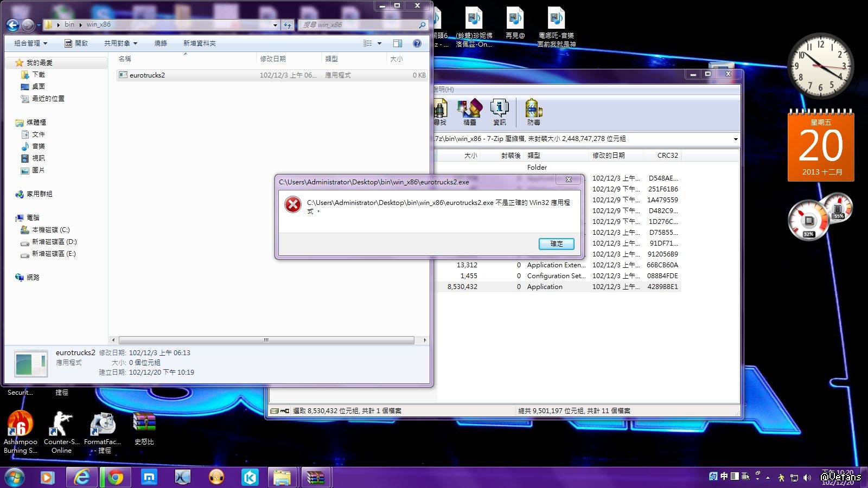Click the WinRAR 防毒 virus scan icon
Screen dimensions: 868x488
[533, 112]
